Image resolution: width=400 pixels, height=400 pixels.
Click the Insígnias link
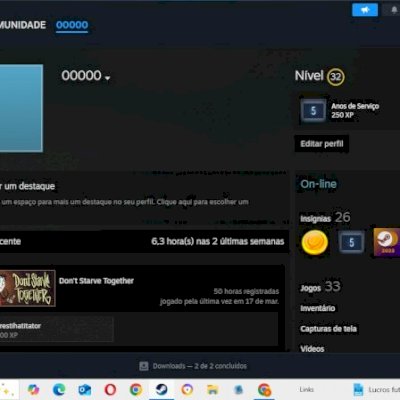315,219
